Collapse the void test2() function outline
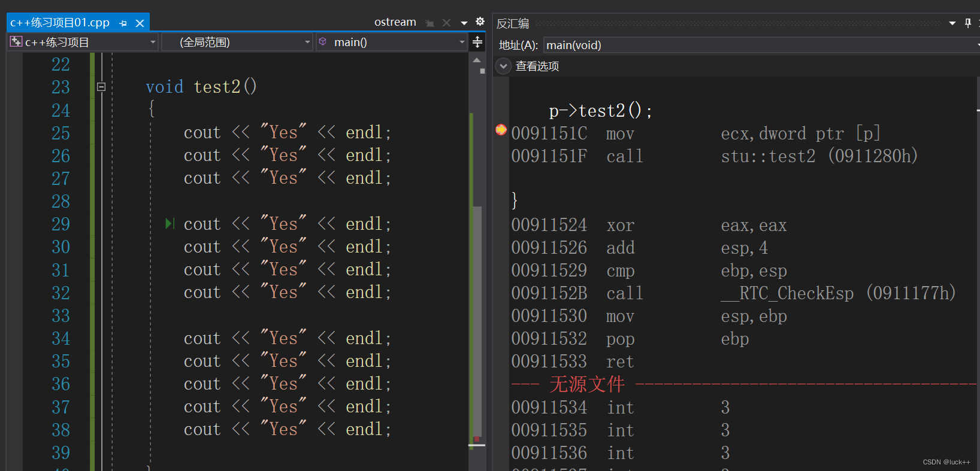 101,87
